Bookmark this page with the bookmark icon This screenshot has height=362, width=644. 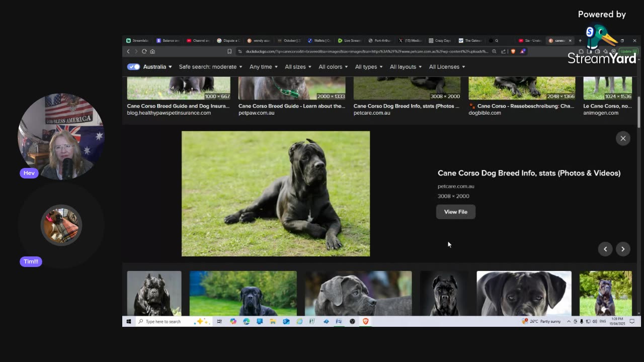[229, 51]
